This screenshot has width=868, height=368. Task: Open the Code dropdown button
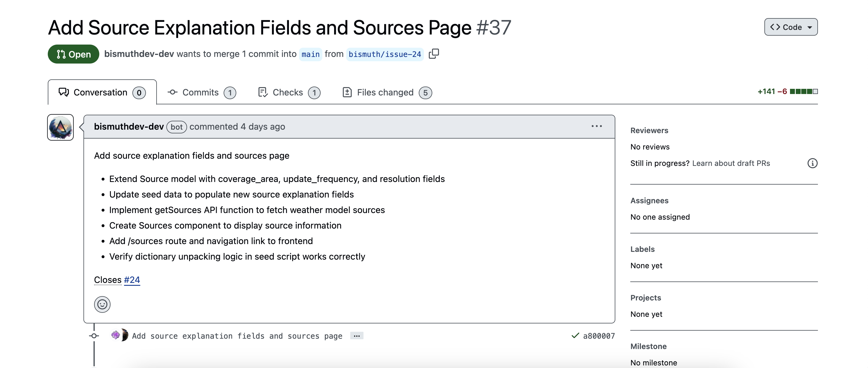pos(791,27)
